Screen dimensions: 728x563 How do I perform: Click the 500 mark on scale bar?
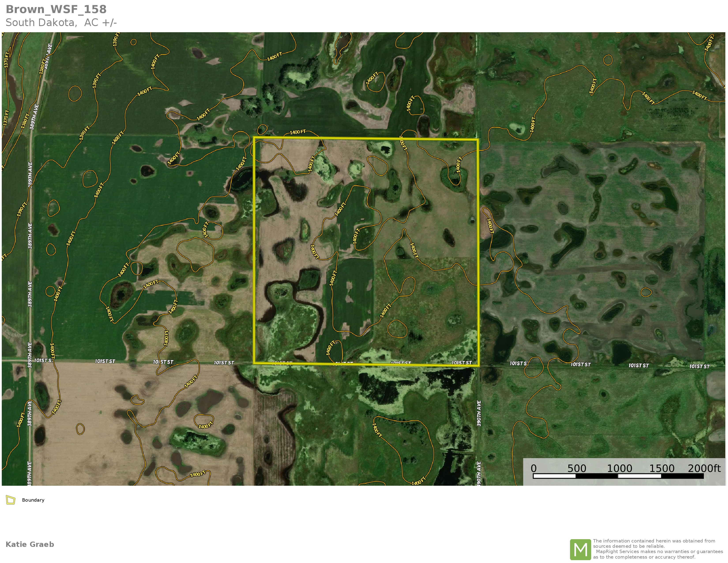(x=577, y=468)
